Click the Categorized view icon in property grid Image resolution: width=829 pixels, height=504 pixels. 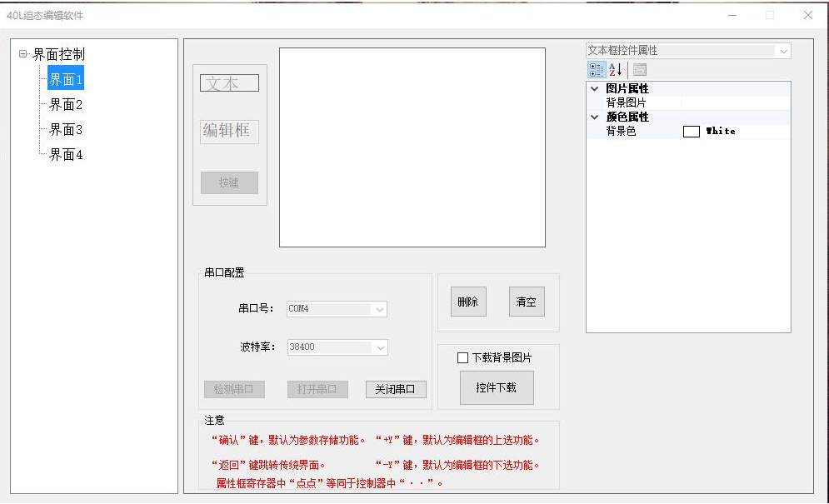pos(597,70)
